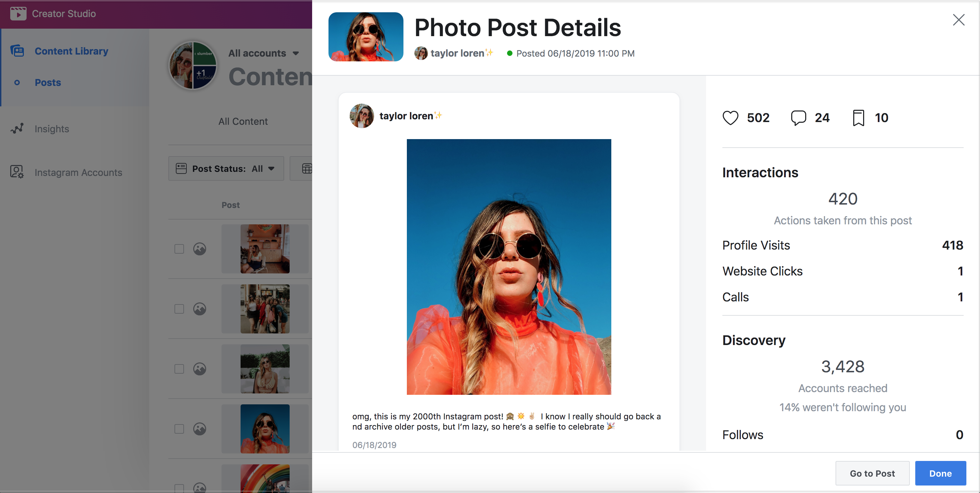Screen dimensions: 980x493
Task: Open the rainbow photo thumbnail in list
Action: pos(265,479)
